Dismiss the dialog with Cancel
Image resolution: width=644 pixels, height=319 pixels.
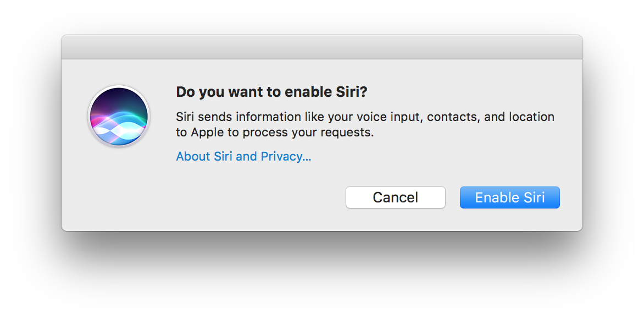[395, 197]
